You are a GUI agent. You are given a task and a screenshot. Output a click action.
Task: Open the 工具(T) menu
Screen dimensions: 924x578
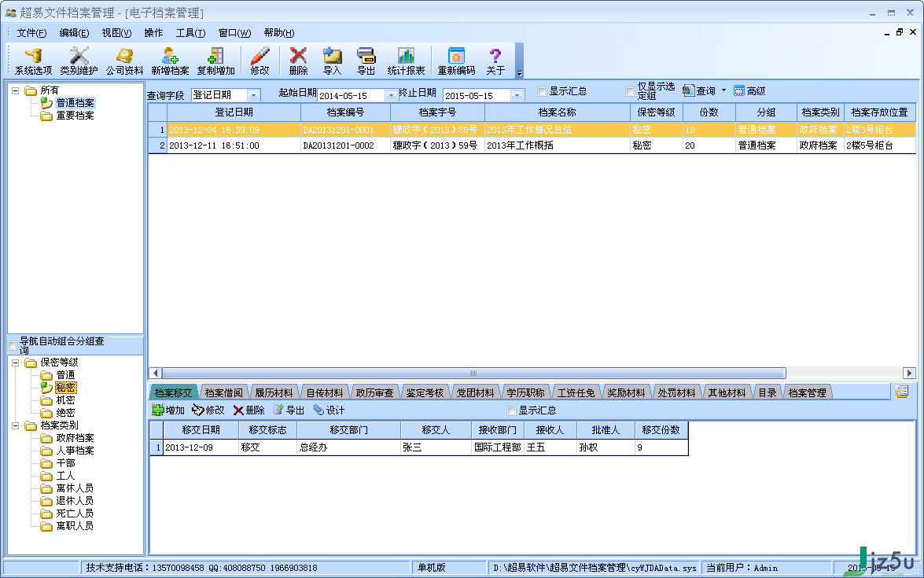190,33
